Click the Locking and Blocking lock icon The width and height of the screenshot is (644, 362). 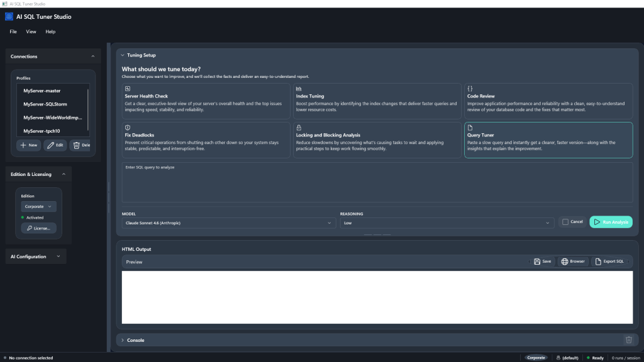coord(299,128)
